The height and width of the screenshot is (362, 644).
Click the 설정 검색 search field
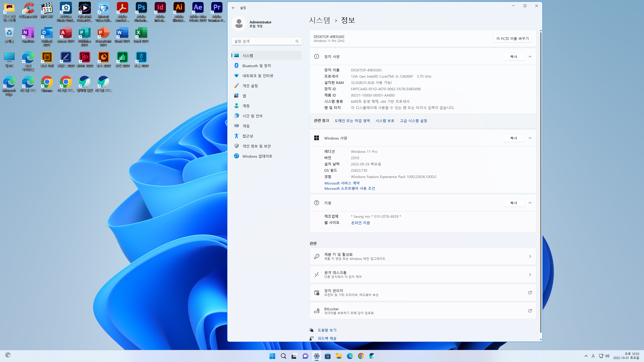click(x=263, y=41)
